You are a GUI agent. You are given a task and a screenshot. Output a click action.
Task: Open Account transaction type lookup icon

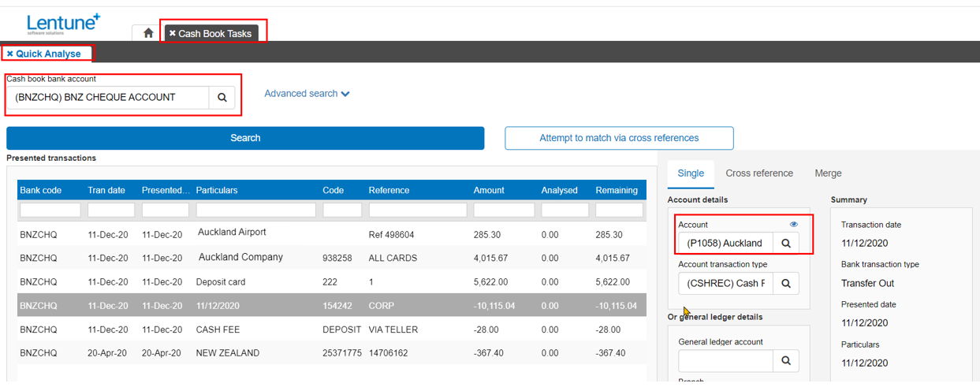[x=785, y=283]
